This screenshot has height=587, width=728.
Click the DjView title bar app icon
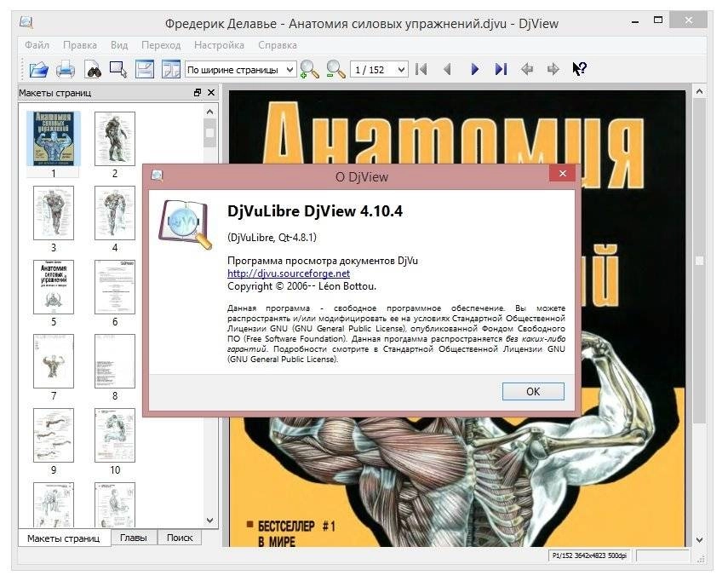tap(26, 22)
